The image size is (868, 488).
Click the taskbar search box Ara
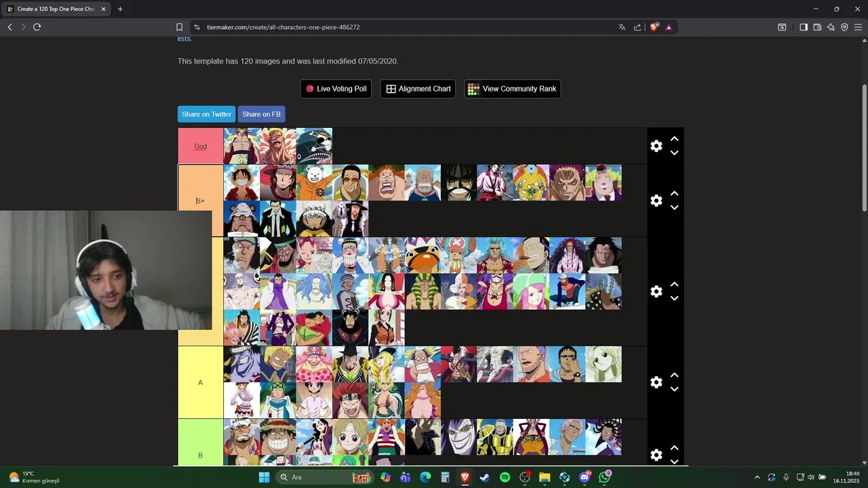325,477
